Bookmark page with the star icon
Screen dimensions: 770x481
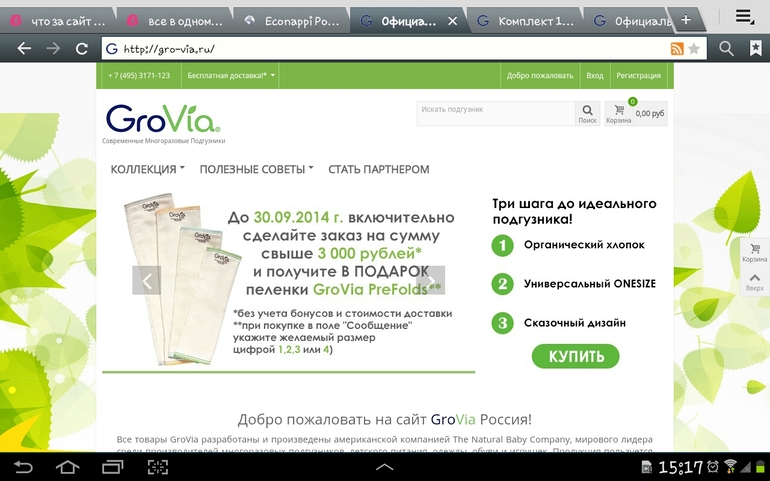coord(694,48)
